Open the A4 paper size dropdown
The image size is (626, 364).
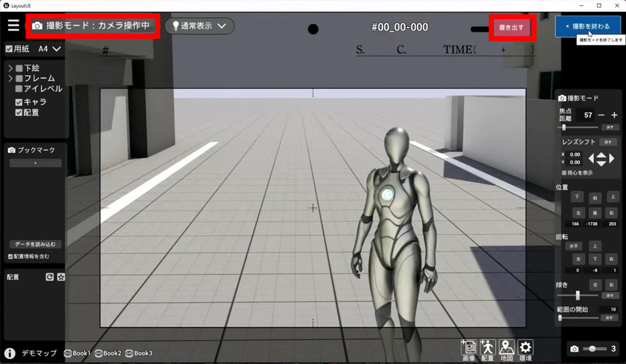pos(50,49)
